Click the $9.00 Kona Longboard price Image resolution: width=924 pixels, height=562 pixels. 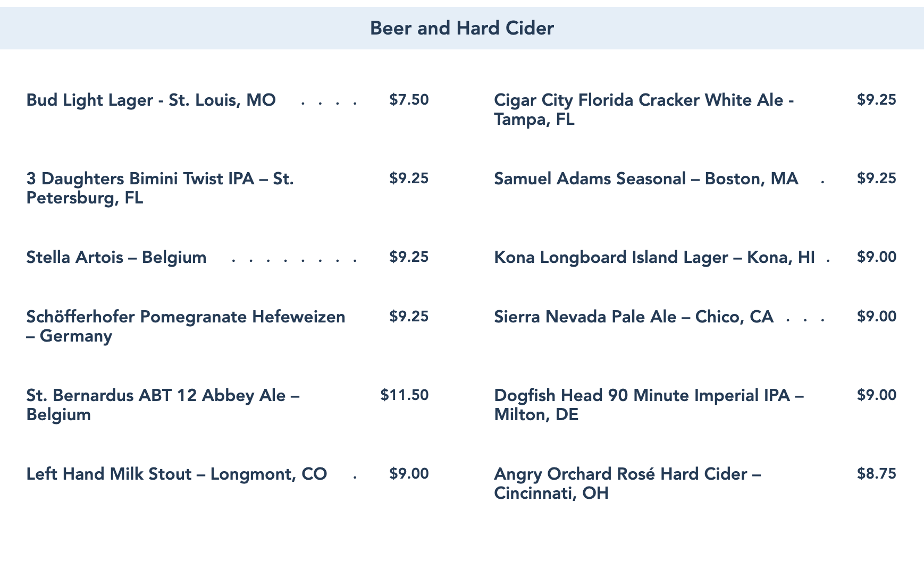[x=877, y=257]
